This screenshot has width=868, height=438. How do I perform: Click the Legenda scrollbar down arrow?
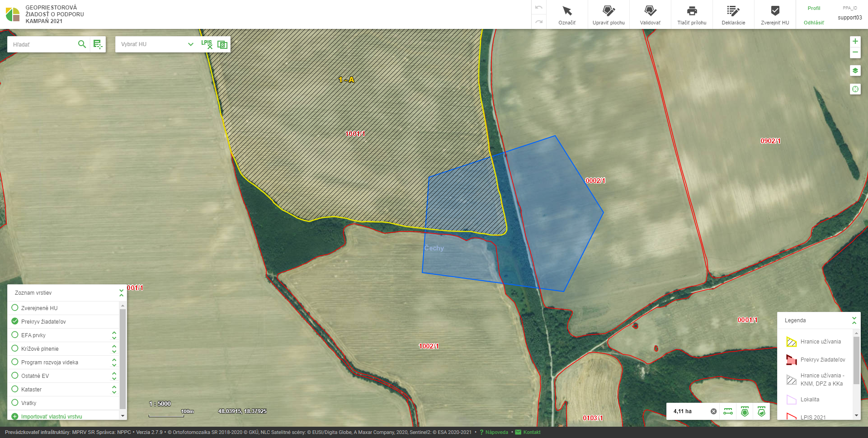[856, 415]
